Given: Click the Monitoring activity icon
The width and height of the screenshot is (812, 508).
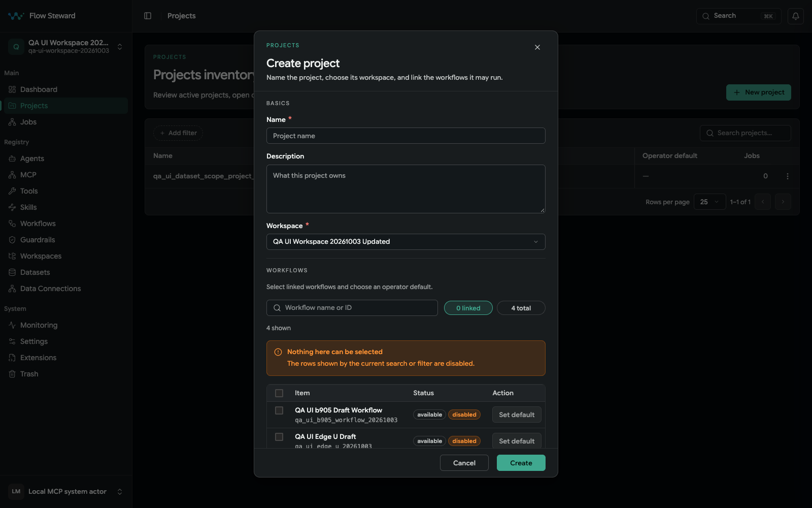Looking at the screenshot, I should tap(12, 325).
